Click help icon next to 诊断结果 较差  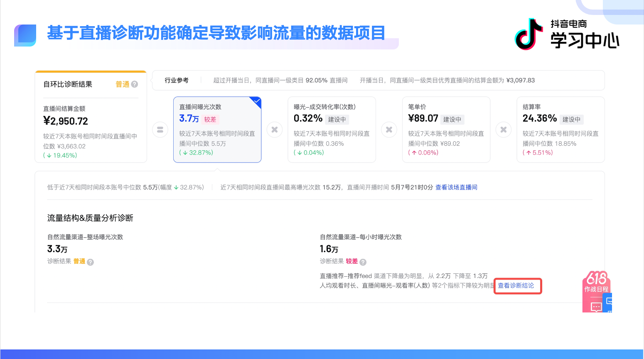pos(363,262)
